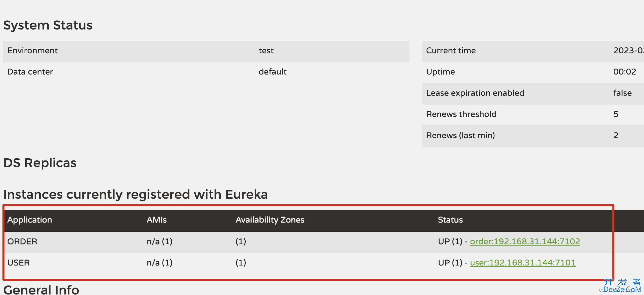Click the General Info heading
The height and width of the screenshot is (295, 644).
[41, 290]
